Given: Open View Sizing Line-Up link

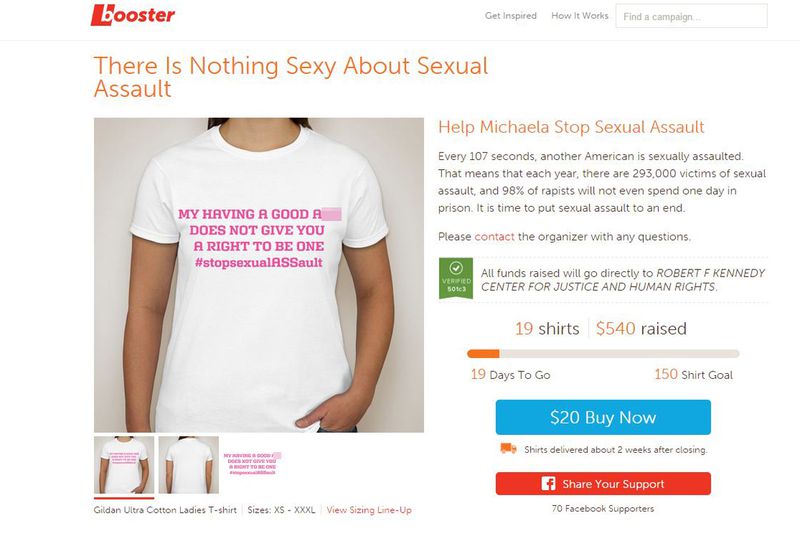Looking at the screenshot, I should 369,509.
